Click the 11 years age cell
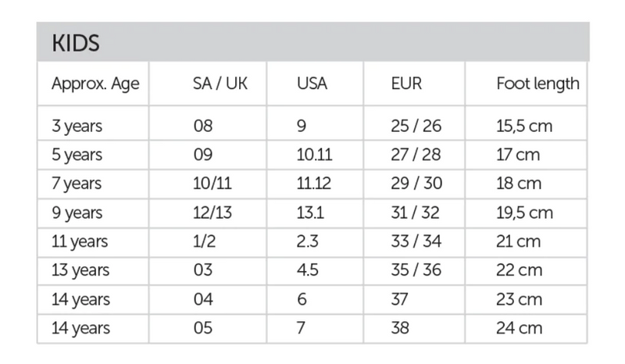The image size is (625, 364). coord(80,241)
